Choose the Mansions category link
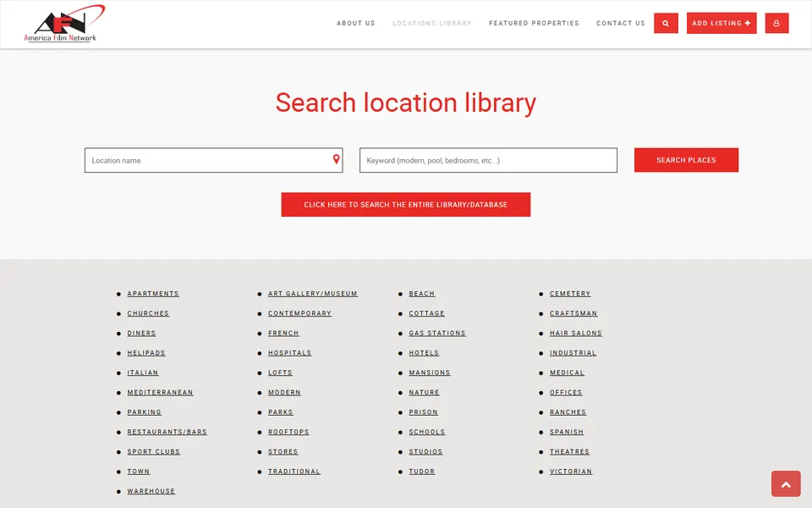This screenshot has width=812, height=508. (x=430, y=373)
